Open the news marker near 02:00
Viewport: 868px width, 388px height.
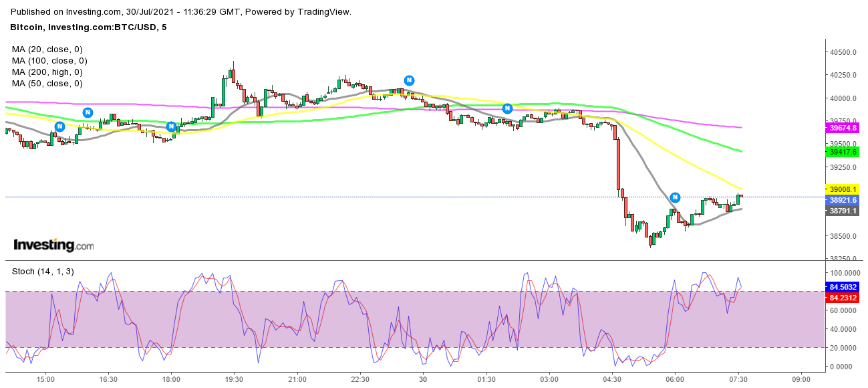point(507,108)
